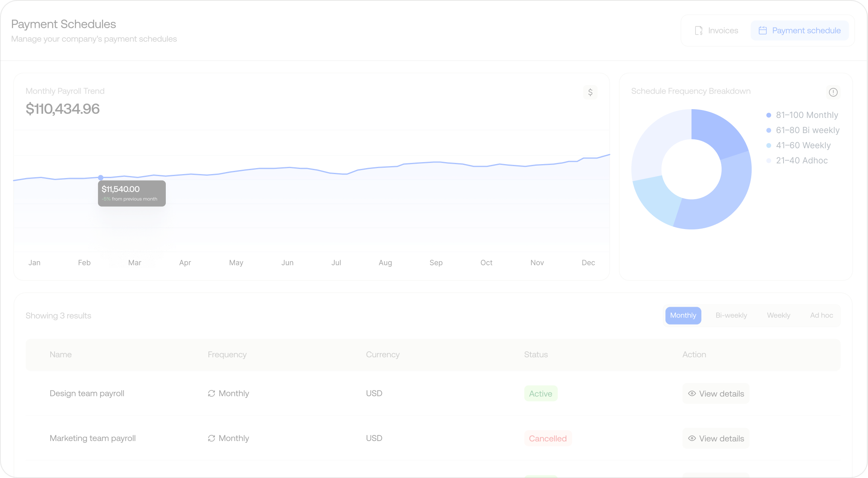Screen dimensions: 868x478
Task: Select the Payment schedule tab
Action: [799, 31]
